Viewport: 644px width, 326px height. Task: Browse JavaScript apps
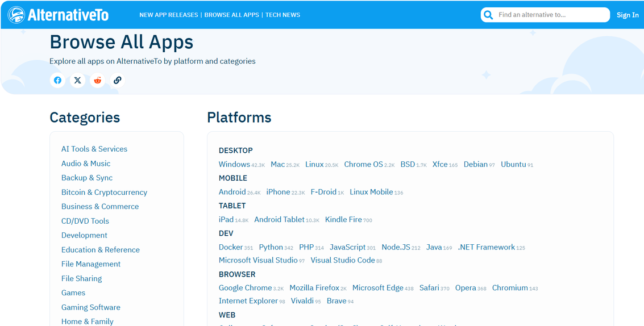point(347,247)
